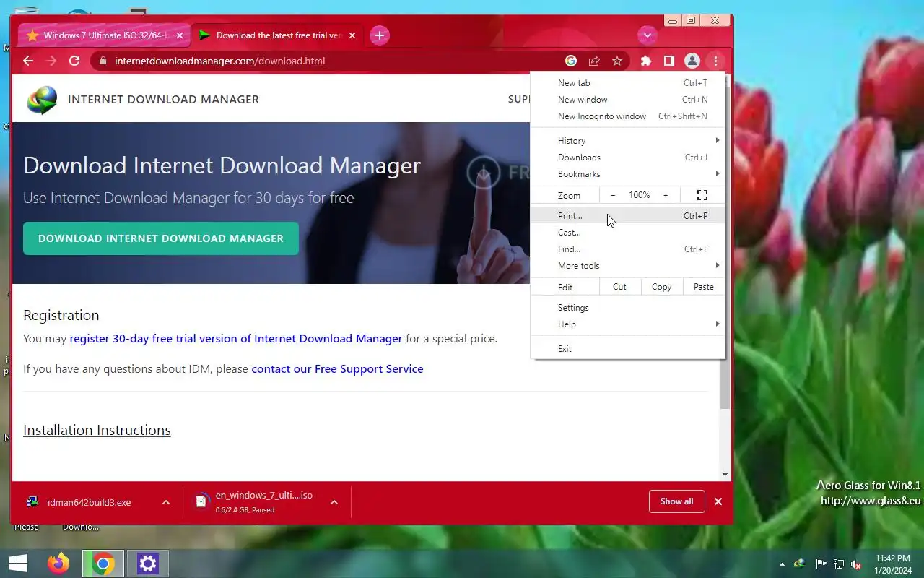Toggle the side panel icon
Viewport: 924px width, 578px height.
[x=669, y=61]
